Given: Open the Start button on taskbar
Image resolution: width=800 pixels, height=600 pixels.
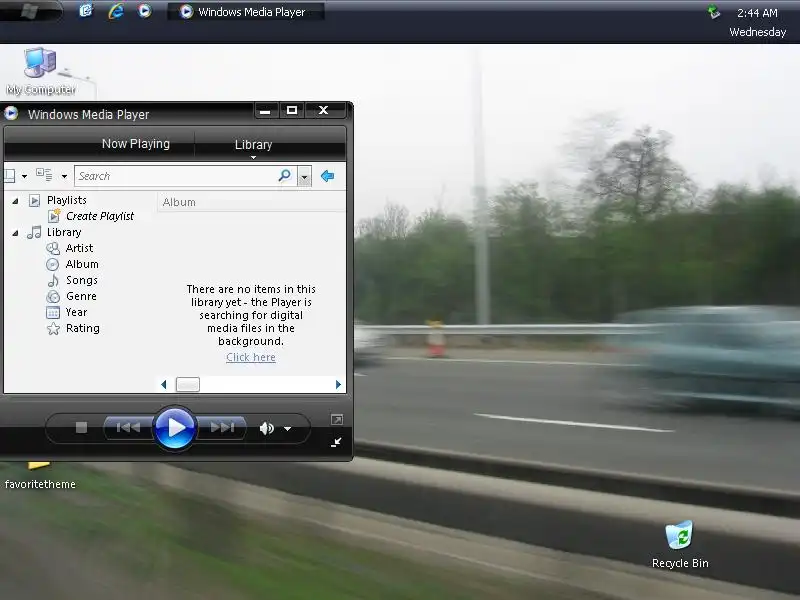Looking at the screenshot, I should click(31, 11).
